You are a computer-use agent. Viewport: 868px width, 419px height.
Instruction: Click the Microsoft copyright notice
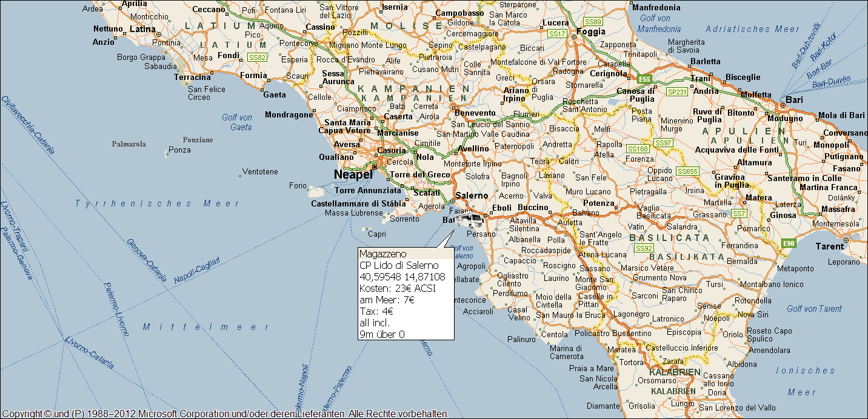tap(224, 414)
